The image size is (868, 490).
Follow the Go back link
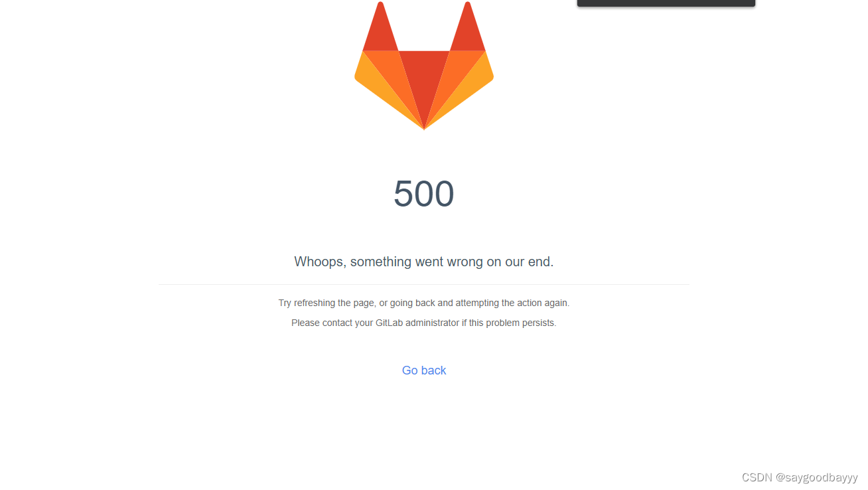(424, 370)
